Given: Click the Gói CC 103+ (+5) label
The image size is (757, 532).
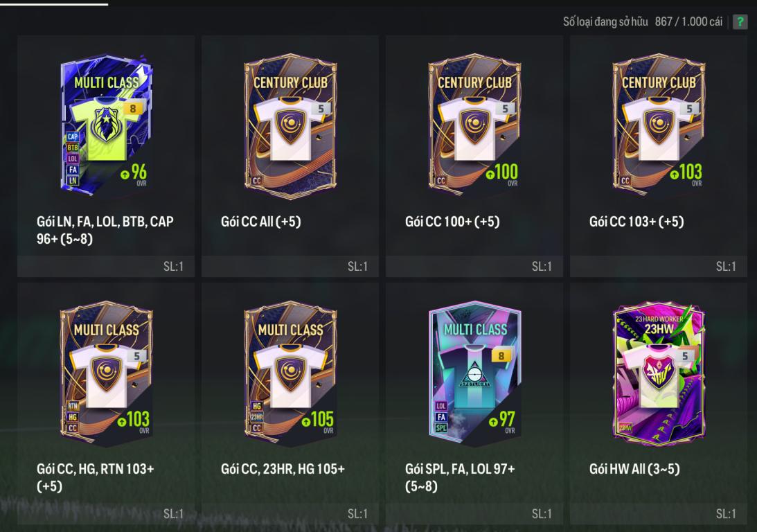Looking at the screenshot, I should 636,222.
